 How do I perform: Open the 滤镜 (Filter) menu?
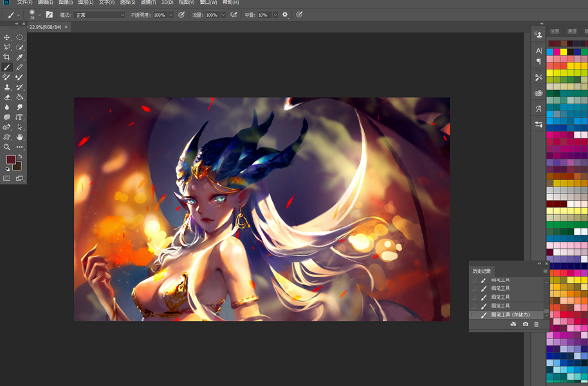tap(148, 2)
